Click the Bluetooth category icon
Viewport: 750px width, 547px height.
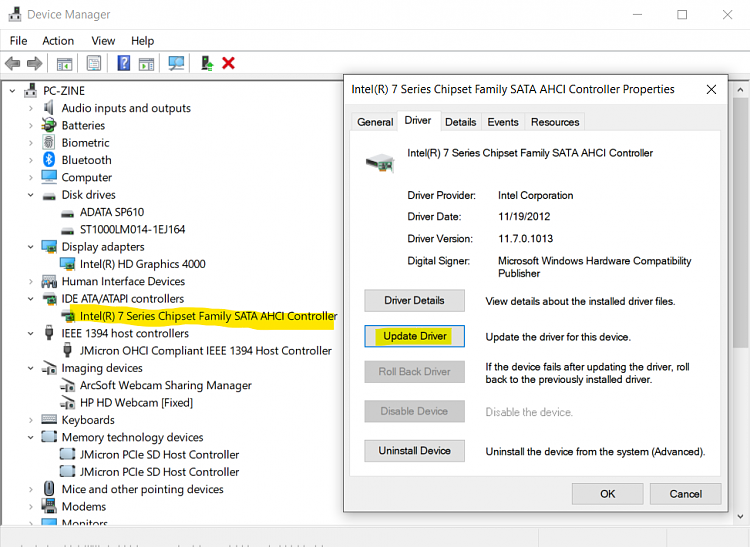point(49,160)
